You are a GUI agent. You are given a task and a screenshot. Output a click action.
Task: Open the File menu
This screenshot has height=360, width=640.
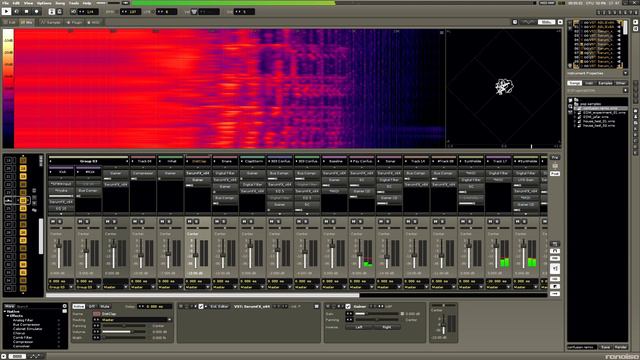tap(5, 3)
